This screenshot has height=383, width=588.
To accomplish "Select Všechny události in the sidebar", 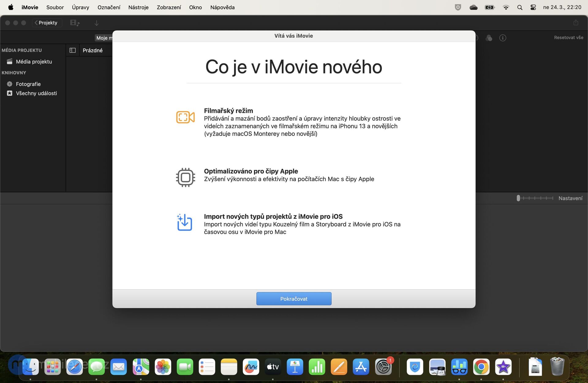I will (x=36, y=93).
